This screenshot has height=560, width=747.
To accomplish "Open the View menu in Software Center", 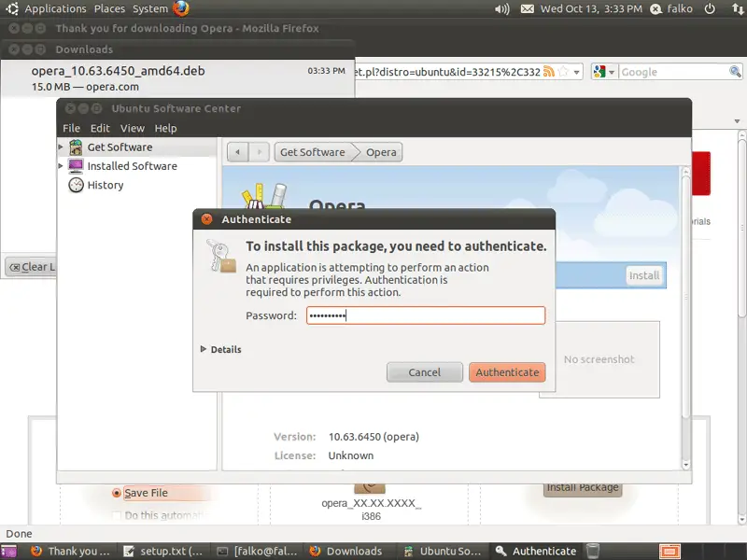I will tap(132, 128).
